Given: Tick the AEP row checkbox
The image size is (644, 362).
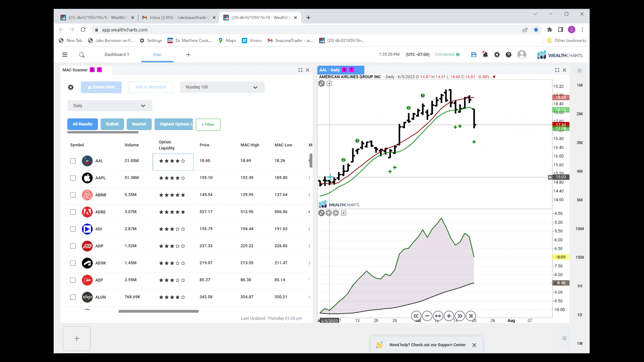Looking at the screenshot, I should pyautogui.click(x=73, y=280).
